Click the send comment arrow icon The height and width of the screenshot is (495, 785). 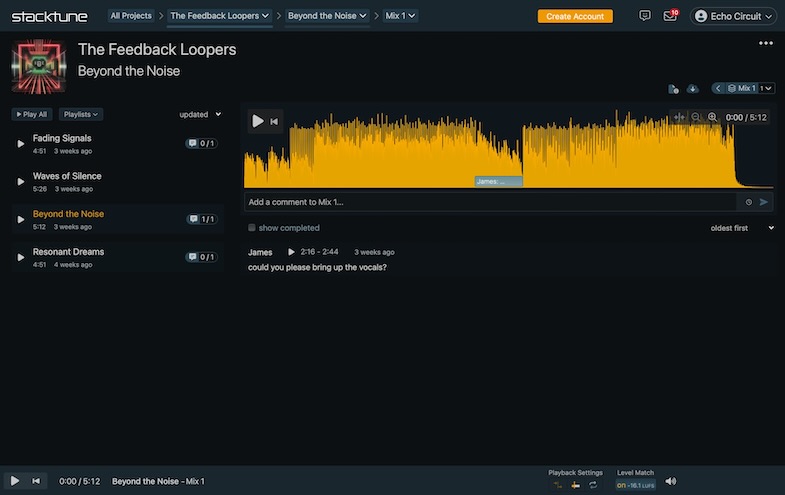point(763,202)
